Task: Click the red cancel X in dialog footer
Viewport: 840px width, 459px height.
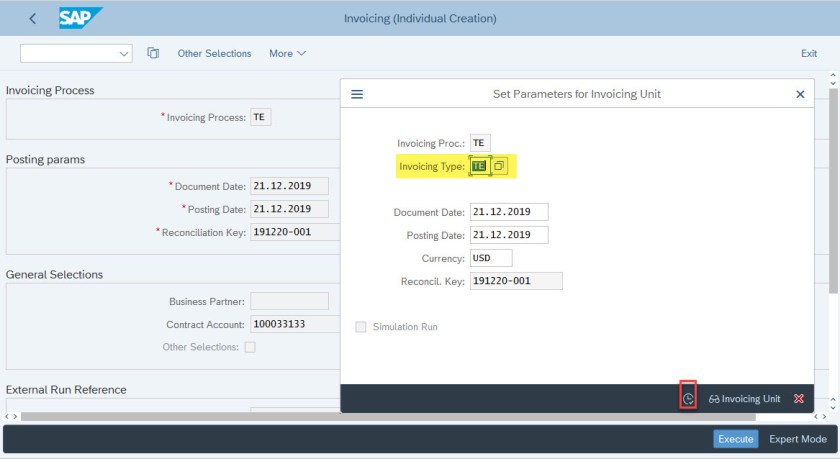Action: click(x=799, y=398)
